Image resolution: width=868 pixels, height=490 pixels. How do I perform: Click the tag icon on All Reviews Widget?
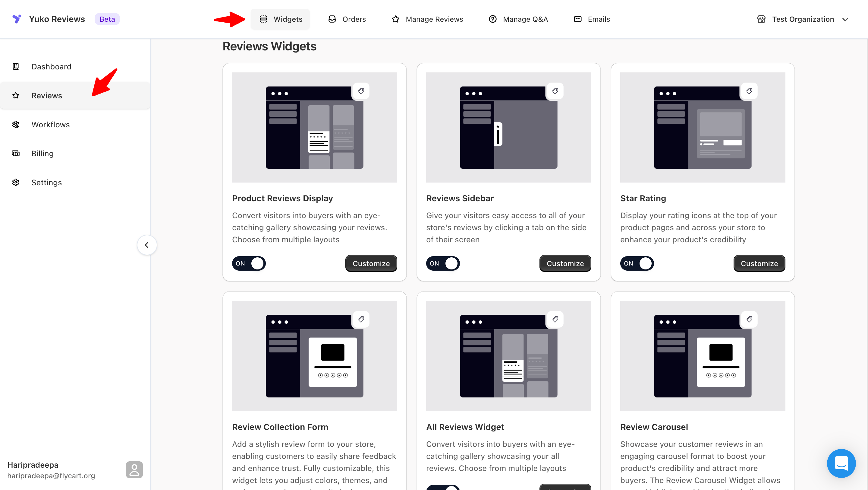555,319
